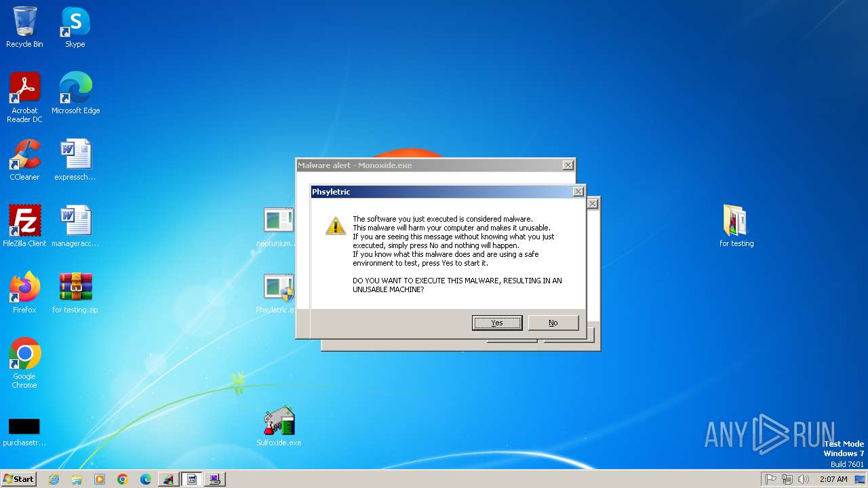
Task: Close the Malware alert - Monoxide.exe window
Action: coord(568,165)
